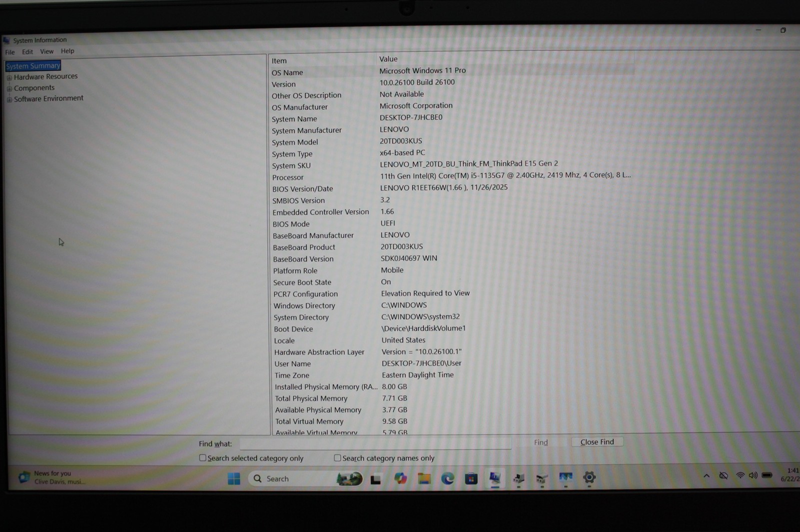Viewport: 800px width, 532px height.
Task: Click the Close Find button
Action: (x=597, y=441)
